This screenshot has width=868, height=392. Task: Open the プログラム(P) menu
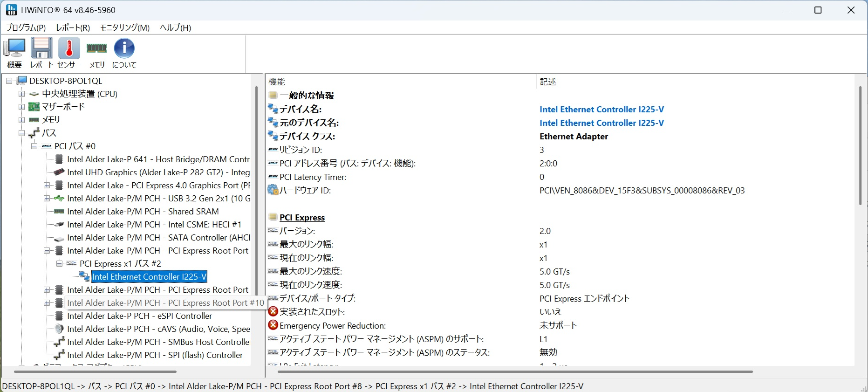point(26,28)
